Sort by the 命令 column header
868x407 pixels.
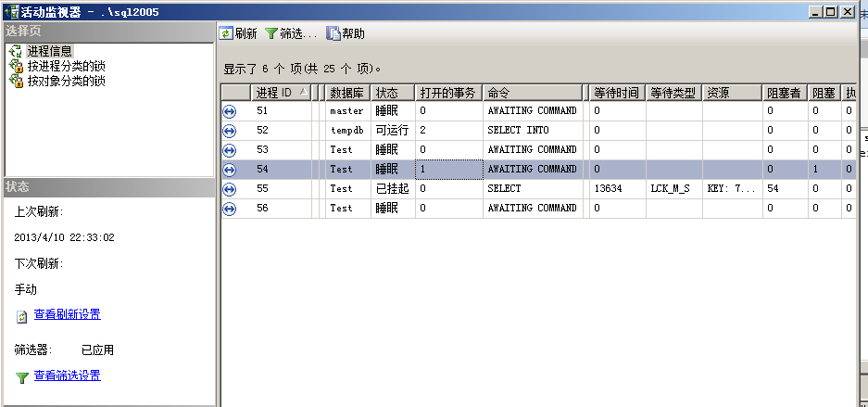(533, 93)
